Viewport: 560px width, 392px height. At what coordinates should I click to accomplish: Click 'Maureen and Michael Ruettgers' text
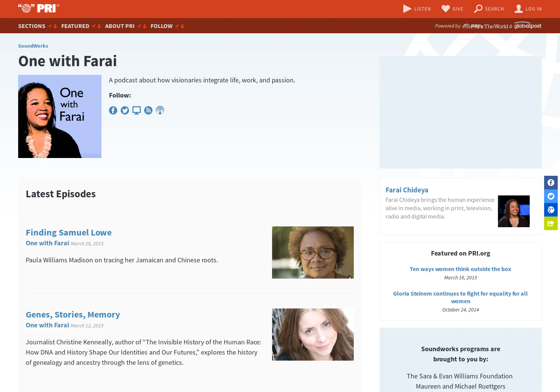tap(460, 386)
